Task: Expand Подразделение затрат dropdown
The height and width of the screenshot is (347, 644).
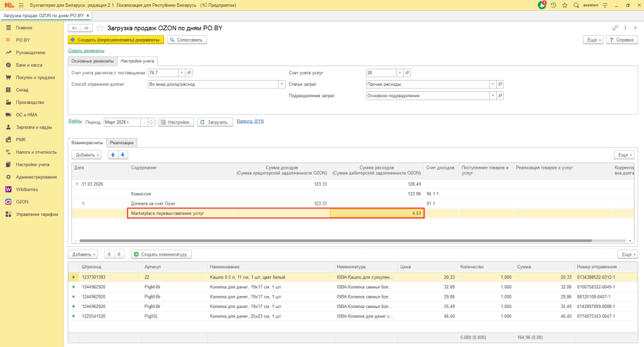Action: [x=492, y=96]
